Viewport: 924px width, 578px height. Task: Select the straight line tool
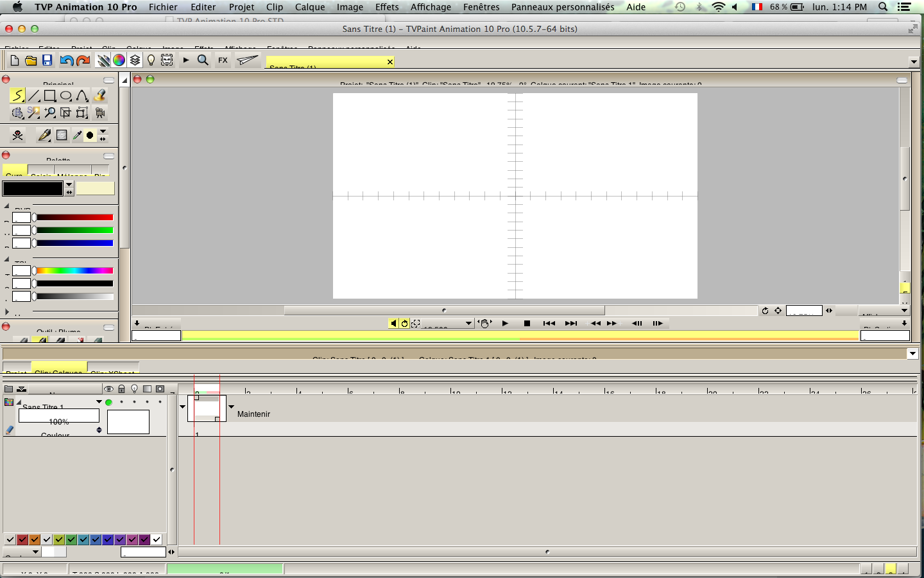coord(33,96)
